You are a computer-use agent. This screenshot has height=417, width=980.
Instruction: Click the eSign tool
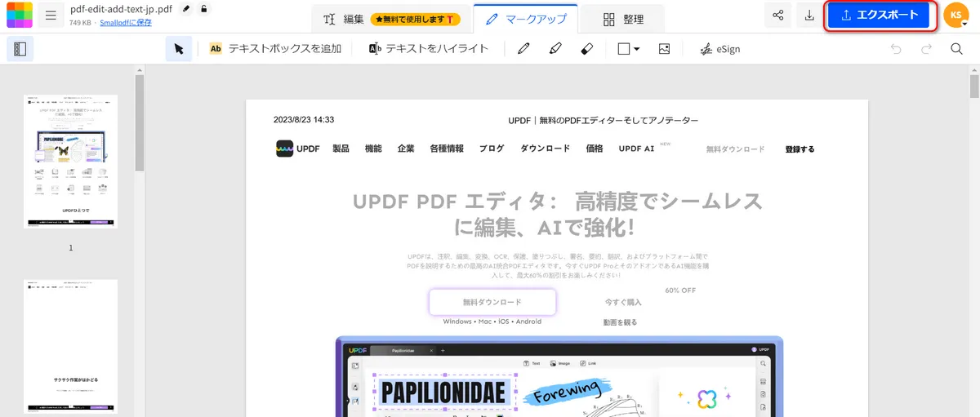coord(720,49)
